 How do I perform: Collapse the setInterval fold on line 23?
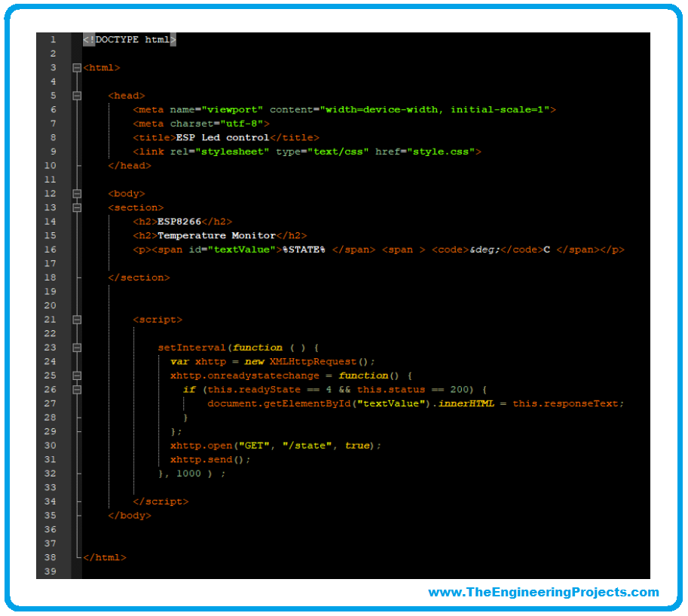77,348
